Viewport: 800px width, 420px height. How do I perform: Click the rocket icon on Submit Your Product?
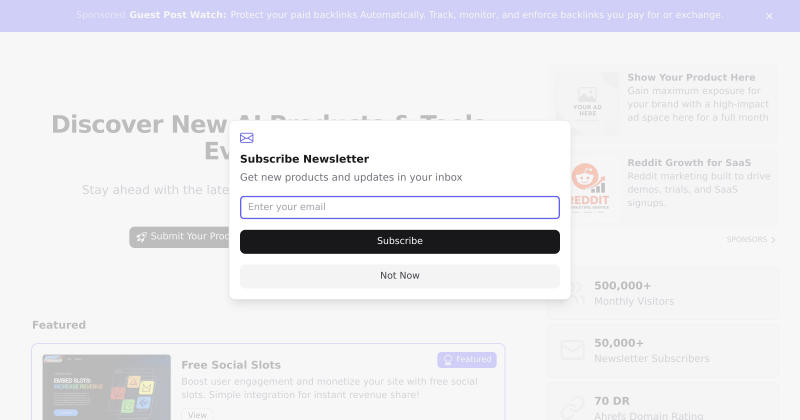[141, 237]
